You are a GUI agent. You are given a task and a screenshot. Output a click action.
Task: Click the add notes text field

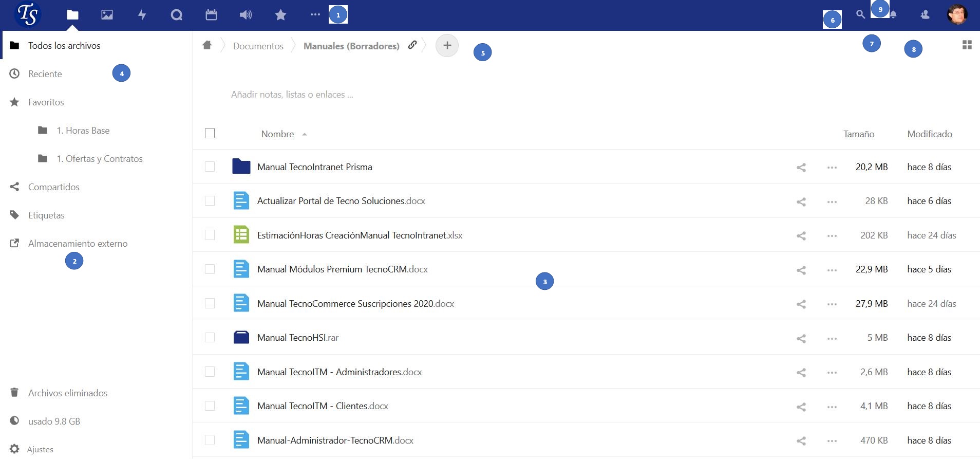click(x=292, y=95)
